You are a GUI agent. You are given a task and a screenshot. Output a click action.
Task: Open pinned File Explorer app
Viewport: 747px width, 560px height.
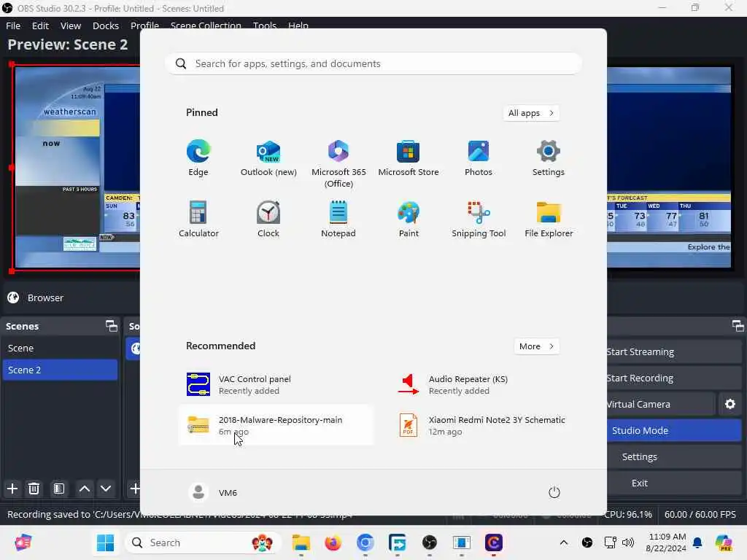tap(549, 219)
